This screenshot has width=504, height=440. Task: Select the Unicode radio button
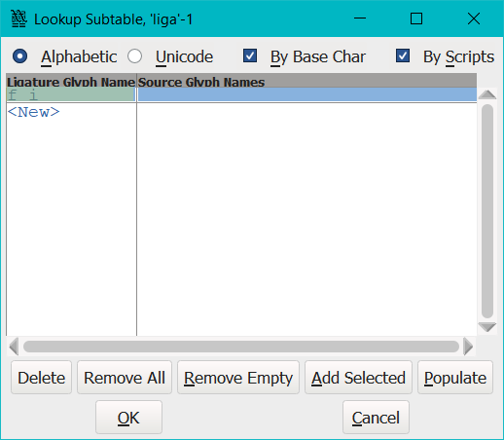(134, 56)
